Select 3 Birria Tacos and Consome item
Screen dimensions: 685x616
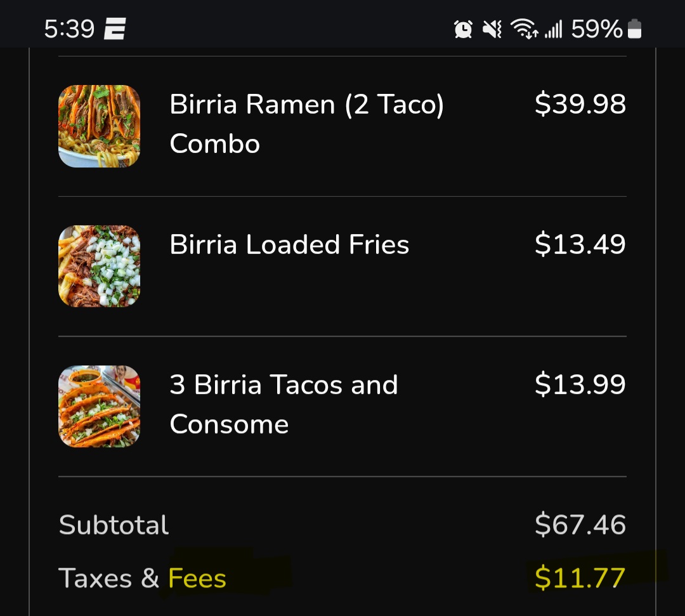[x=284, y=404]
